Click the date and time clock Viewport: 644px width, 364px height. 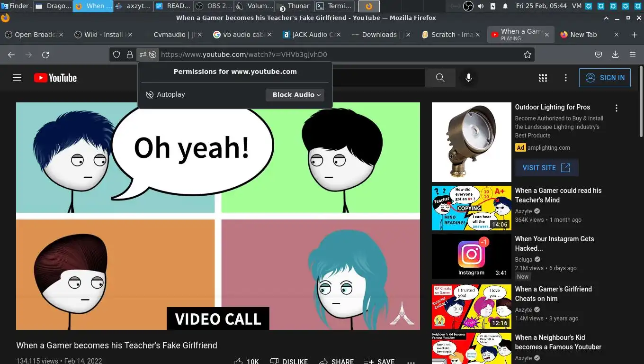coord(541,6)
